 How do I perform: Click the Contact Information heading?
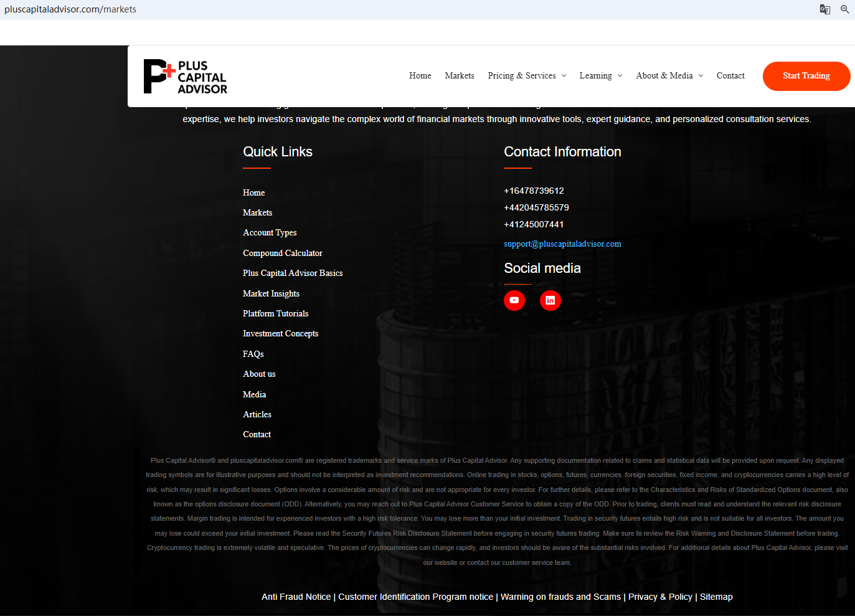[x=562, y=152]
